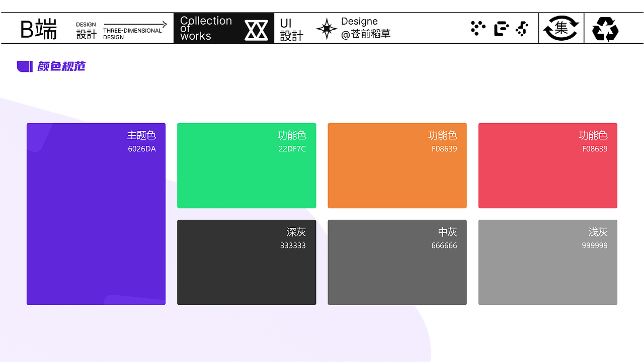The image size is (644, 362).
Task: Select the green 功能色 swatch
Action: [x=247, y=165]
